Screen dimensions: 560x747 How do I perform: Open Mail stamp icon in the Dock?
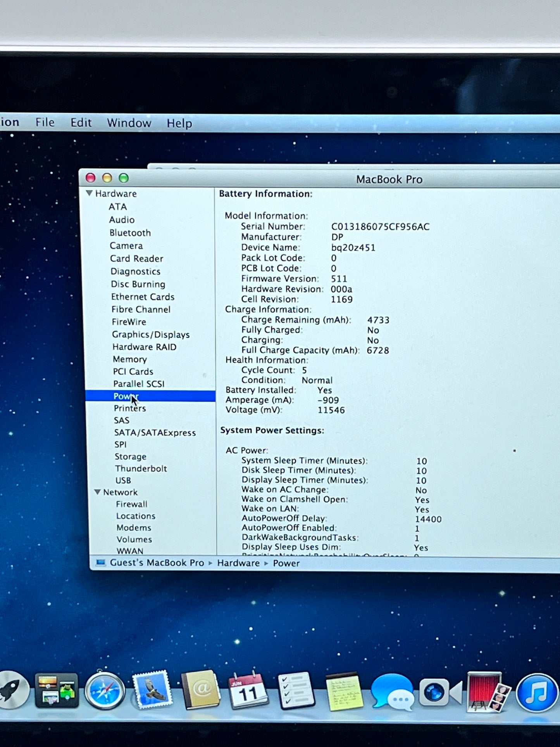point(152,690)
